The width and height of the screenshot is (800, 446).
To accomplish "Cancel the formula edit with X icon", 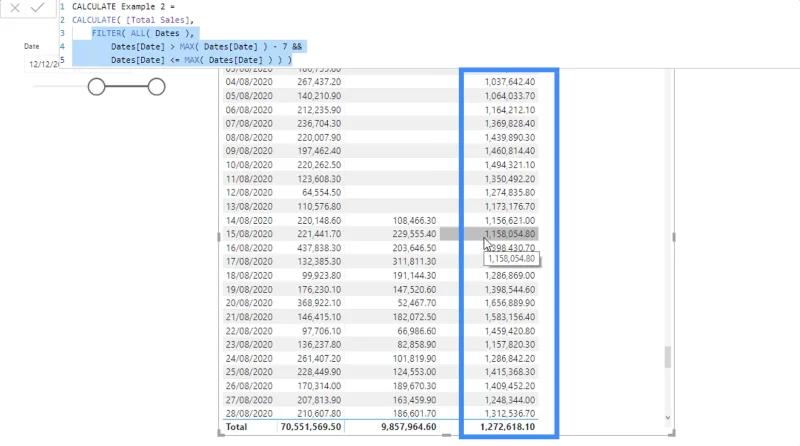I will click(15, 8).
